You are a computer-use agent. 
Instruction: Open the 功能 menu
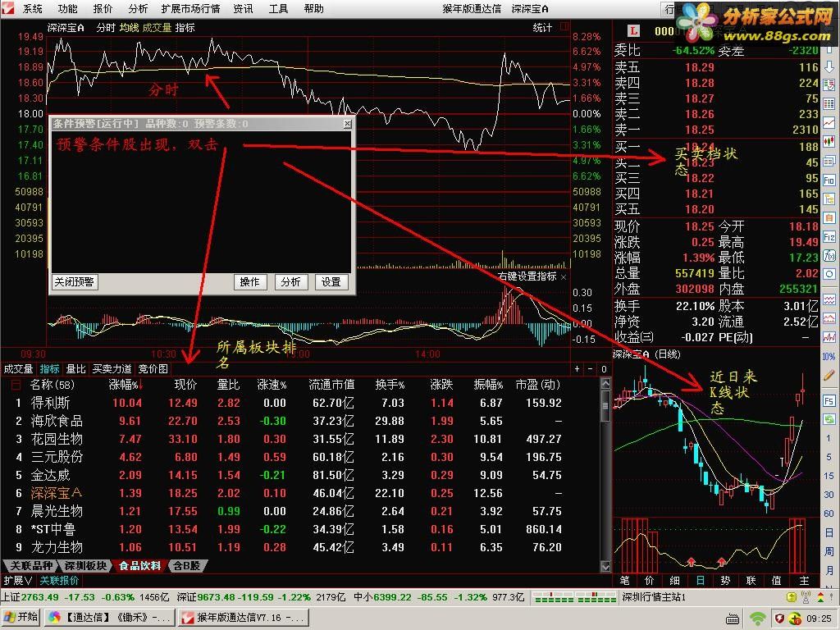[x=67, y=8]
